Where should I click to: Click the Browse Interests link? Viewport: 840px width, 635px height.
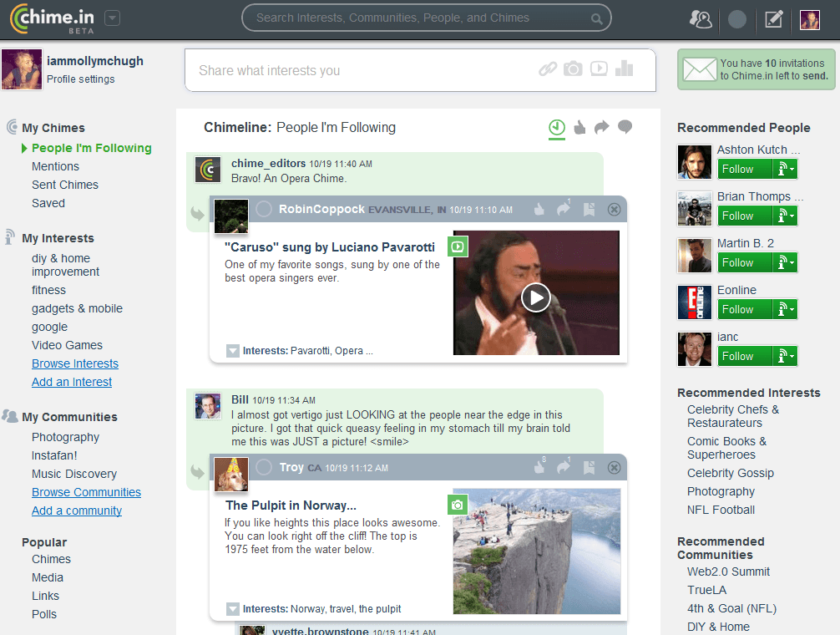[75, 363]
